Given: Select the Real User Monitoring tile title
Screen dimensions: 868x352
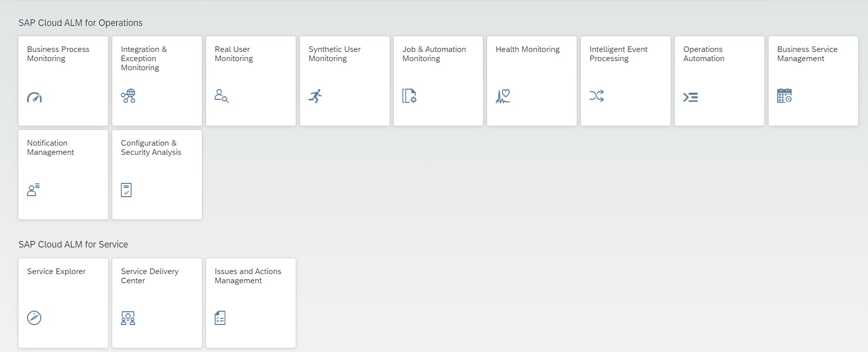Looking at the screenshot, I should (234, 54).
